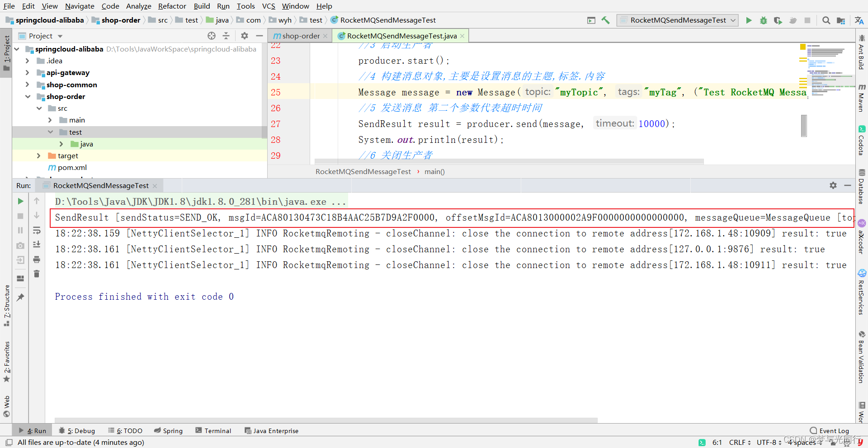Build project with hammer icon
Viewport: 868px width, 448px height.
point(606,20)
